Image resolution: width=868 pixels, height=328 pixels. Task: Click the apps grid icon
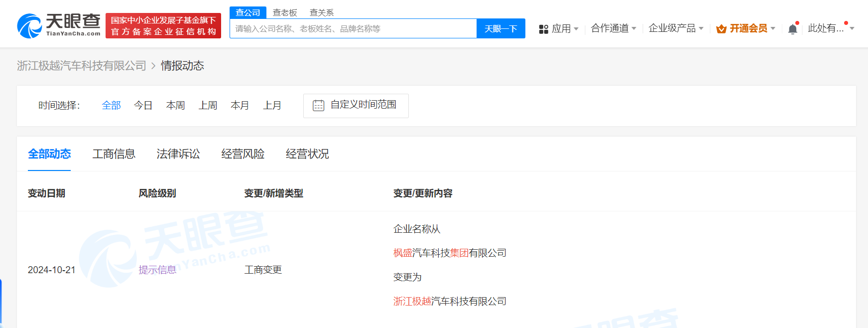click(x=543, y=29)
